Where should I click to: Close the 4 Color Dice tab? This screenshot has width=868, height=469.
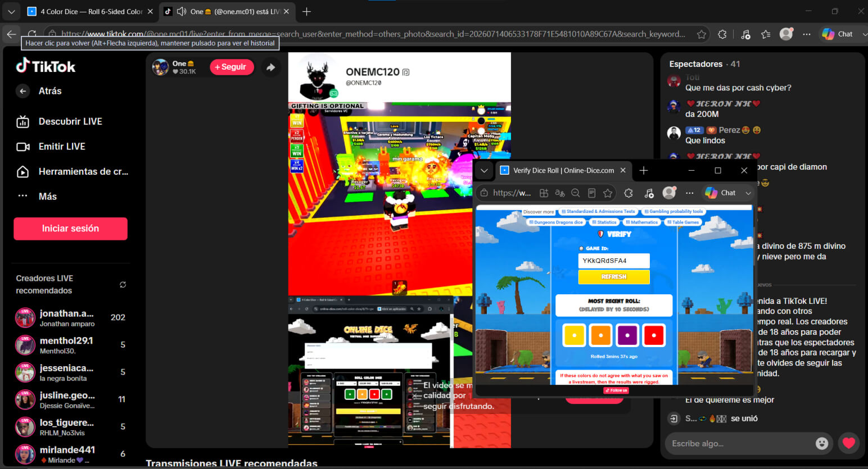coord(150,11)
